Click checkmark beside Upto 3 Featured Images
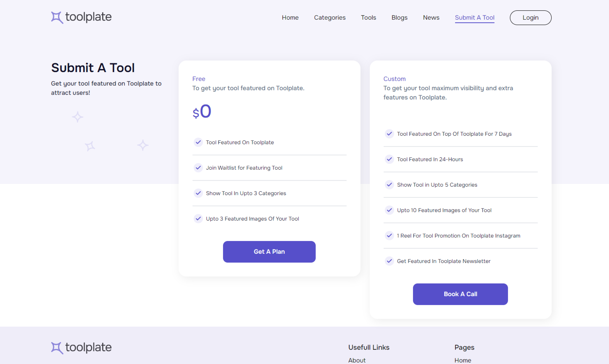 click(198, 218)
